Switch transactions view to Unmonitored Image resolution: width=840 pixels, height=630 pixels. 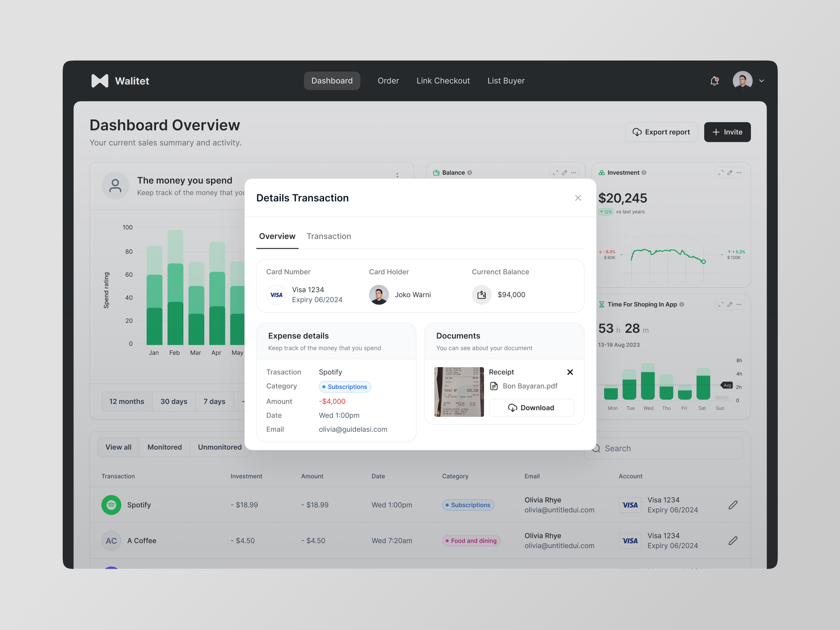219,447
